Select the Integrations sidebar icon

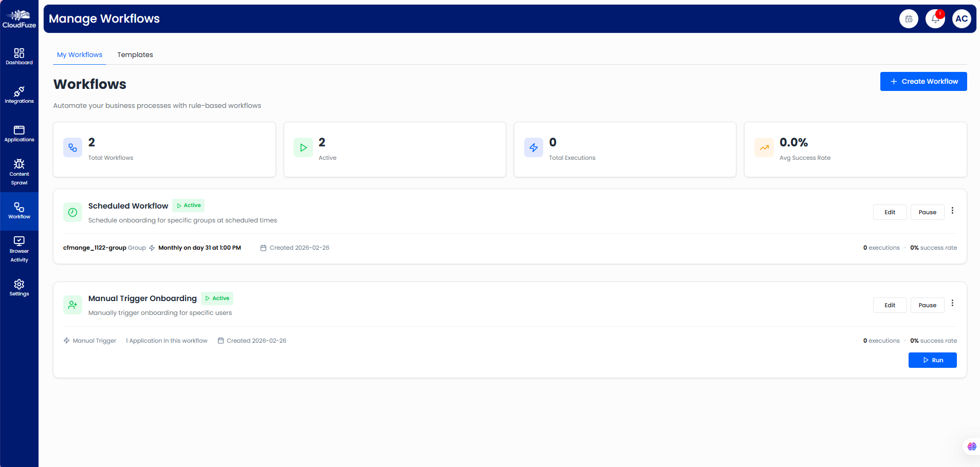(19, 94)
